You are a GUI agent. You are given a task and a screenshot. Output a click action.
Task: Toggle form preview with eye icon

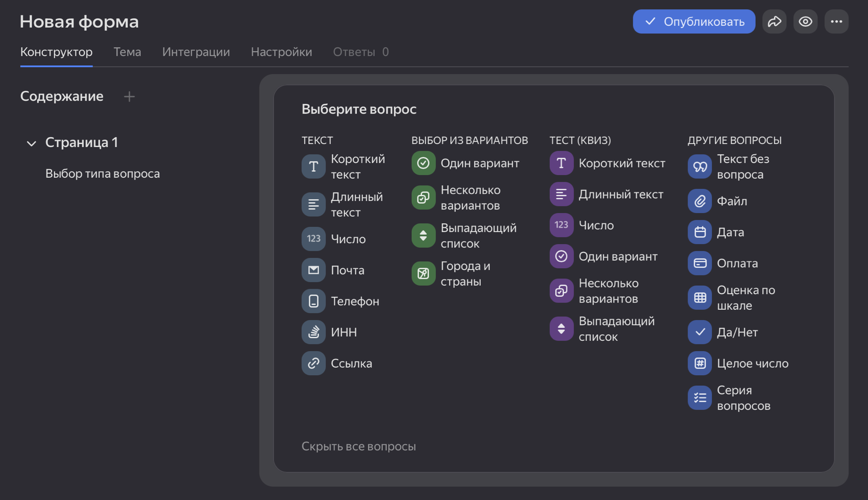805,21
